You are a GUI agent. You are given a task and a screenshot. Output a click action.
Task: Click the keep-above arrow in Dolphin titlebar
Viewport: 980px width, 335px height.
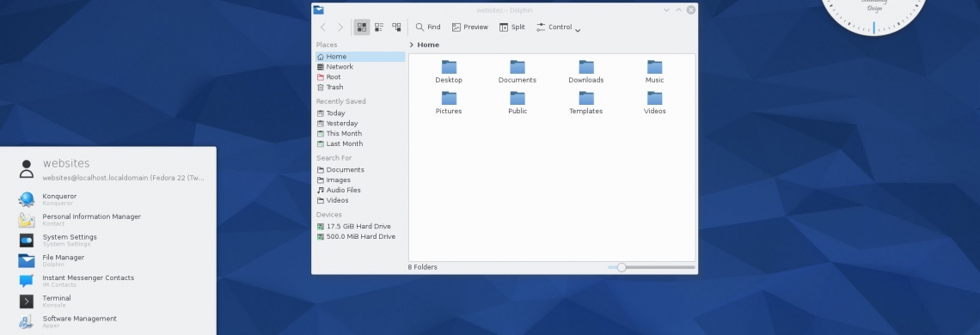coord(679,10)
